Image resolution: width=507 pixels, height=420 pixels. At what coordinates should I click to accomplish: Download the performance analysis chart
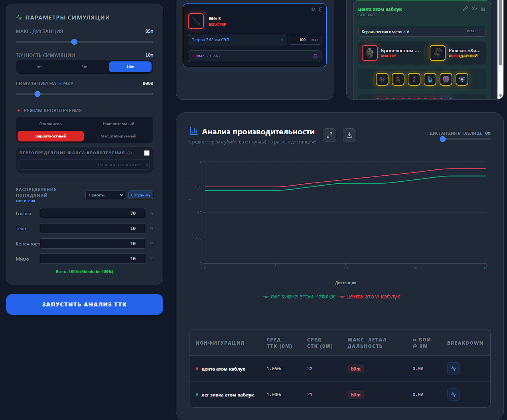click(349, 135)
